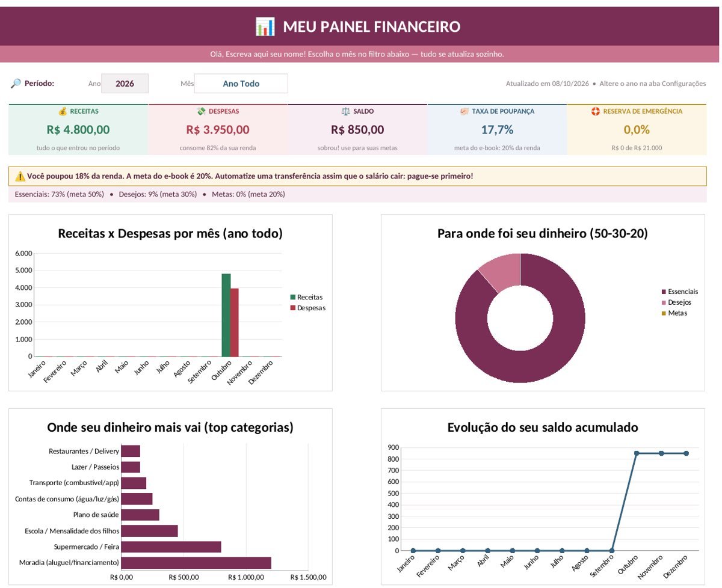Click the Setembro point on saldo line
Image resolution: width=722 pixels, height=588 pixels.
pyautogui.click(x=612, y=551)
